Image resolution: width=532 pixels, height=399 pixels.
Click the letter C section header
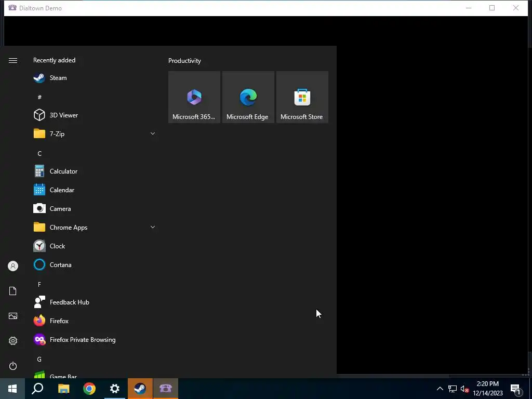tap(39, 154)
